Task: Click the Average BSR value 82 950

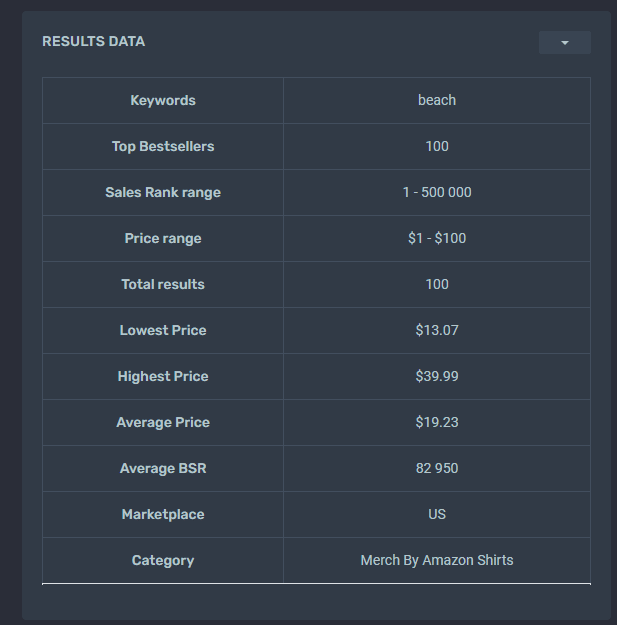Action: tap(437, 468)
